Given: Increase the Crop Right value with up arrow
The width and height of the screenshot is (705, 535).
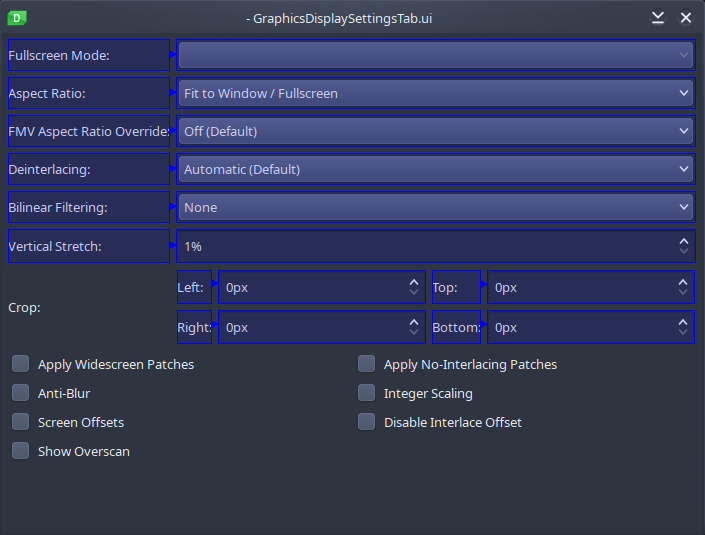Looking at the screenshot, I should (x=414, y=322).
